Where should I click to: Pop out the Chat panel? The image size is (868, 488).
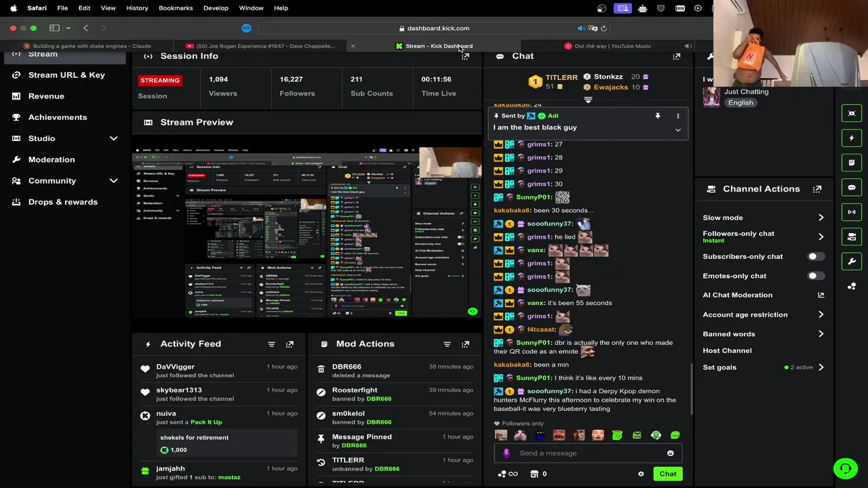tap(676, 56)
